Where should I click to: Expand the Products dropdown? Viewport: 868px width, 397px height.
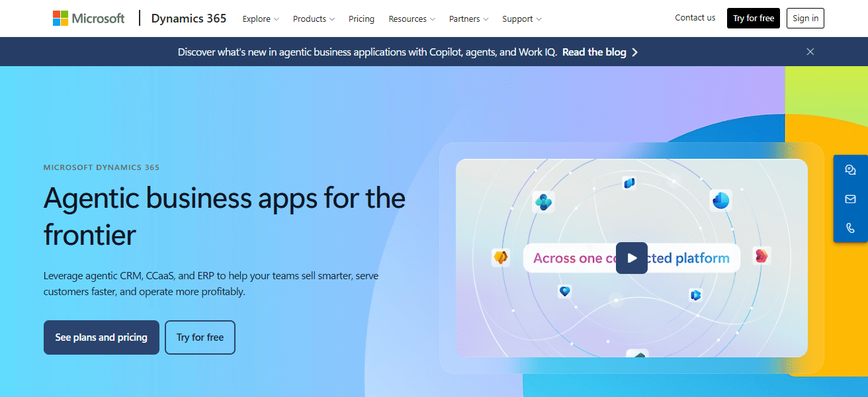[314, 19]
